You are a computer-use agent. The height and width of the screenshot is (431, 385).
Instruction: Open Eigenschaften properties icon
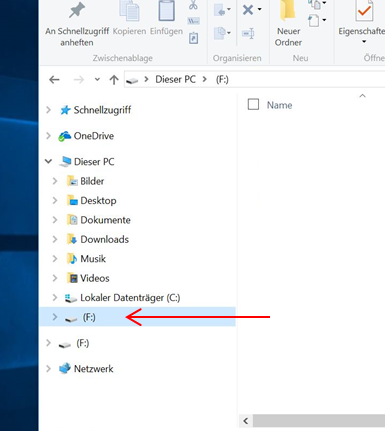pos(364,11)
